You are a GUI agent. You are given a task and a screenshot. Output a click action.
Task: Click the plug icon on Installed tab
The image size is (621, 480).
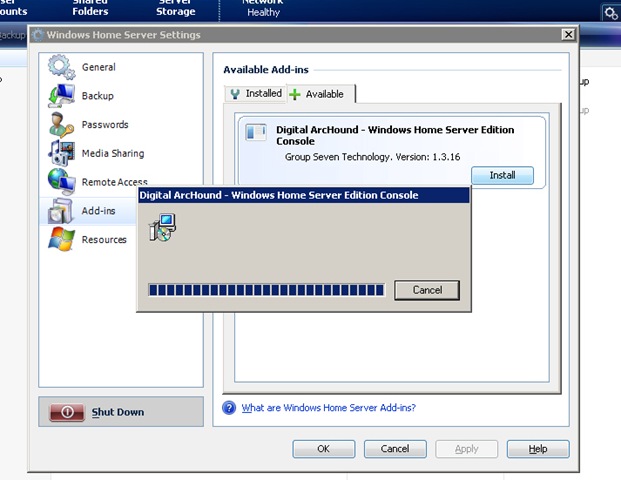click(235, 94)
